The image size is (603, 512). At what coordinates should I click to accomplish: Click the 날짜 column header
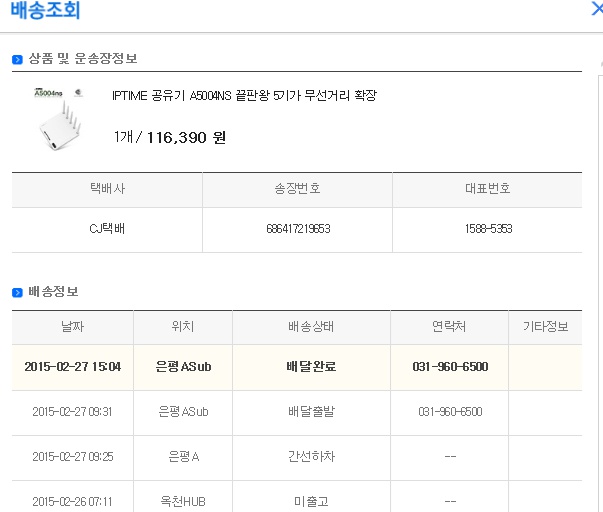click(72, 327)
